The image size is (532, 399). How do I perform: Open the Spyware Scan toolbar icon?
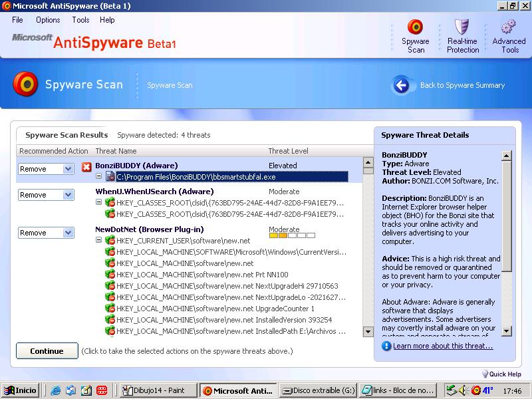(x=415, y=27)
